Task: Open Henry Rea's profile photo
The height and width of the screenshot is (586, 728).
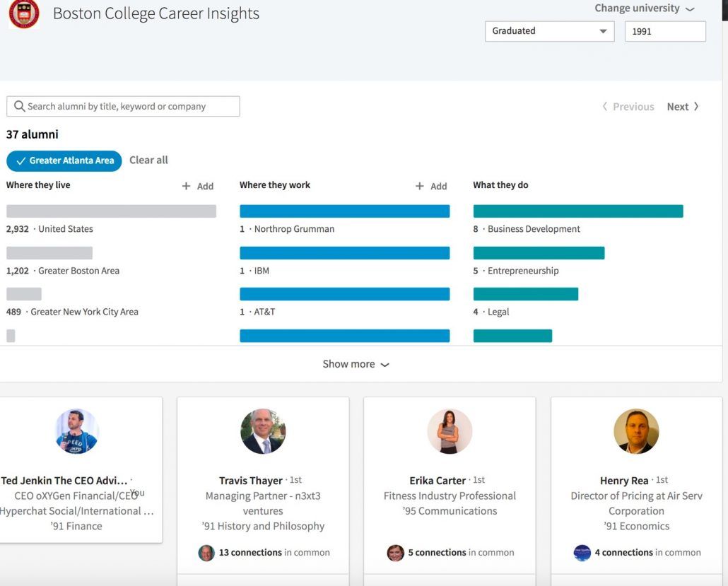Action: [637, 431]
